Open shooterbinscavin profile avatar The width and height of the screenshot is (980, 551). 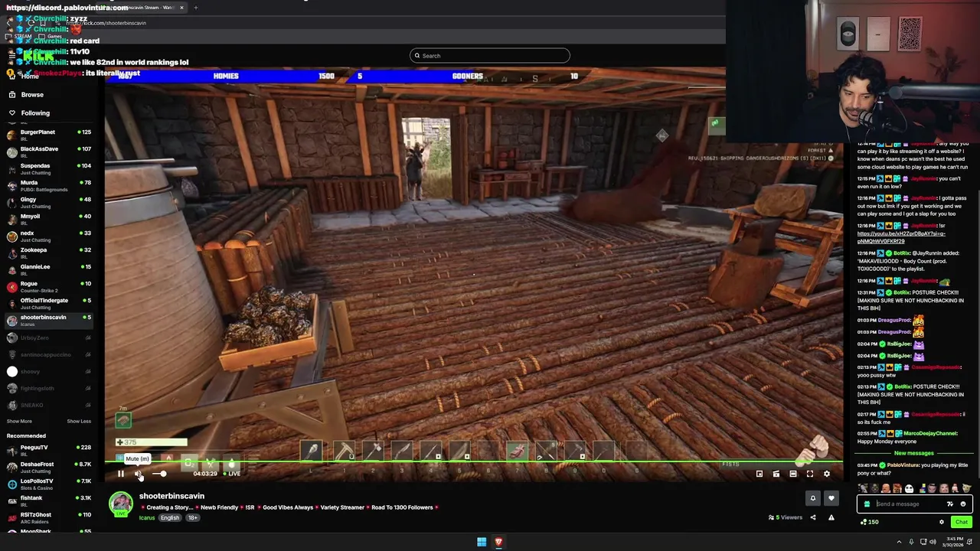pyautogui.click(x=120, y=503)
